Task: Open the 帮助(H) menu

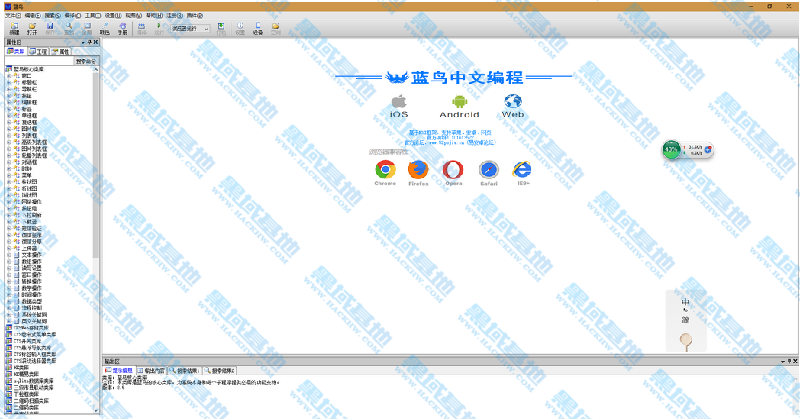Action: click(154, 16)
